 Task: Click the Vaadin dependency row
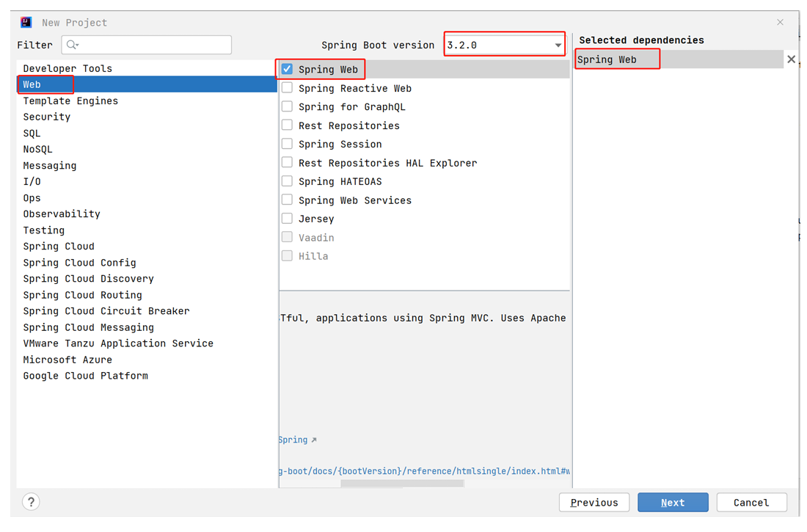425,238
